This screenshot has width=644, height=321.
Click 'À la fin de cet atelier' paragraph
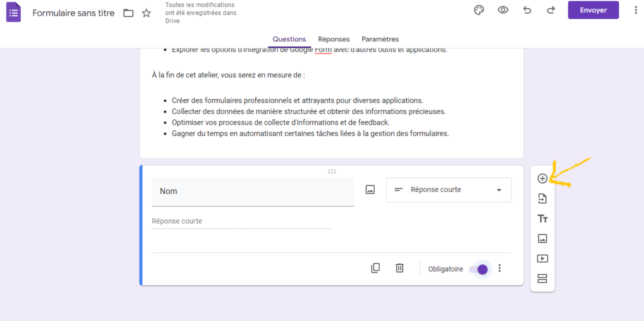[228, 76]
